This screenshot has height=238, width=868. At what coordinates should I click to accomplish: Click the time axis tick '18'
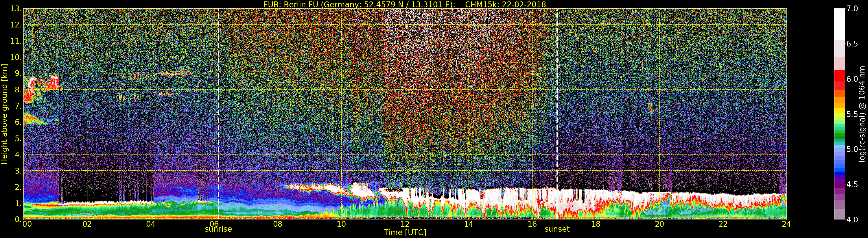(596, 224)
